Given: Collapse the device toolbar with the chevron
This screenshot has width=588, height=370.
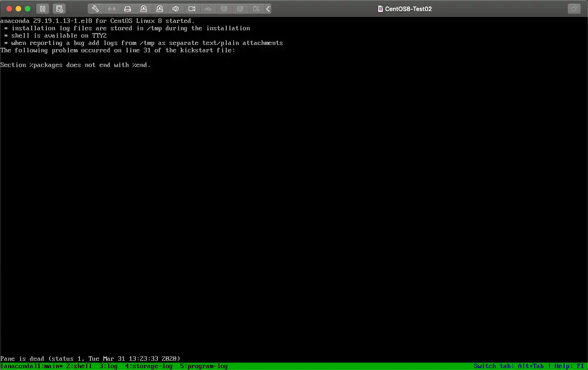Looking at the screenshot, I should [x=268, y=9].
